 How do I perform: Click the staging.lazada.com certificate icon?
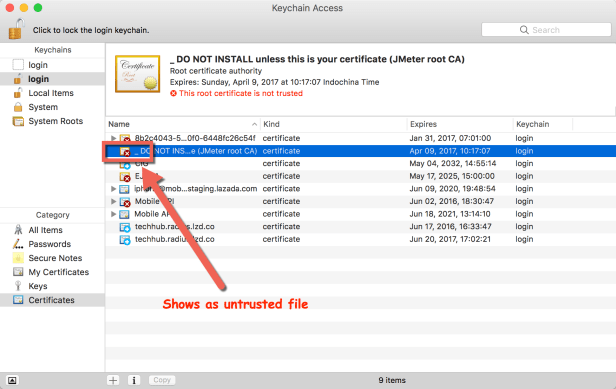coord(125,189)
